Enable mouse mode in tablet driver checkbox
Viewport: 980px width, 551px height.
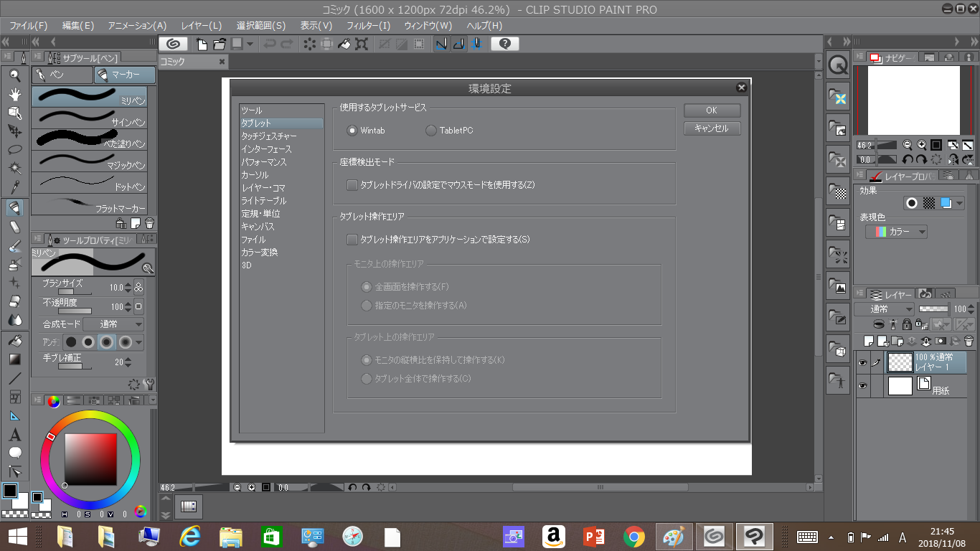pyautogui.click(x=352, y=185)
